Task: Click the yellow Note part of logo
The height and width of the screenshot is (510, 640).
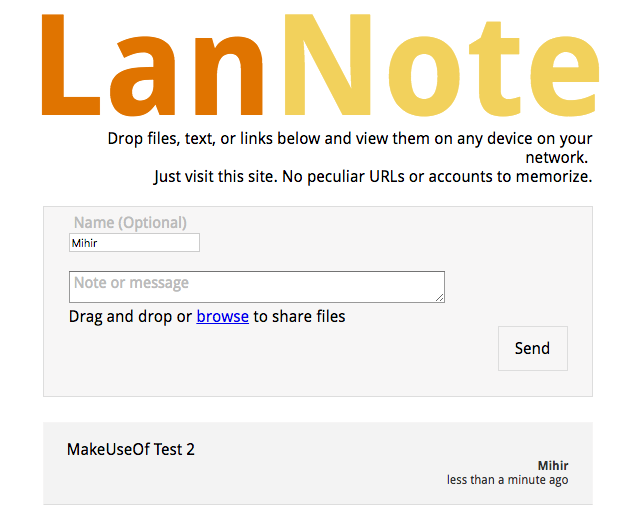Action: (441, 65)
